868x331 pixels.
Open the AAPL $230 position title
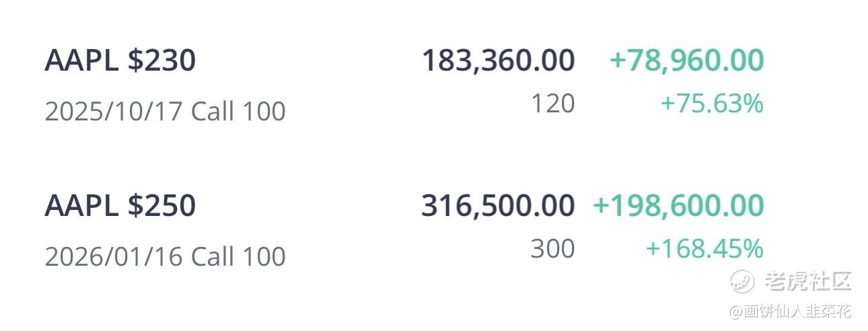(120, 61)
